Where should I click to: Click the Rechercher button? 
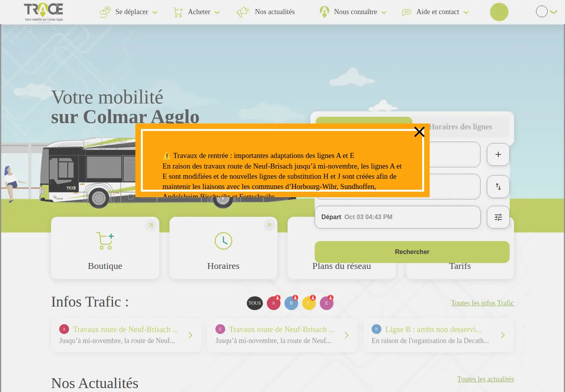pos(412,252)
